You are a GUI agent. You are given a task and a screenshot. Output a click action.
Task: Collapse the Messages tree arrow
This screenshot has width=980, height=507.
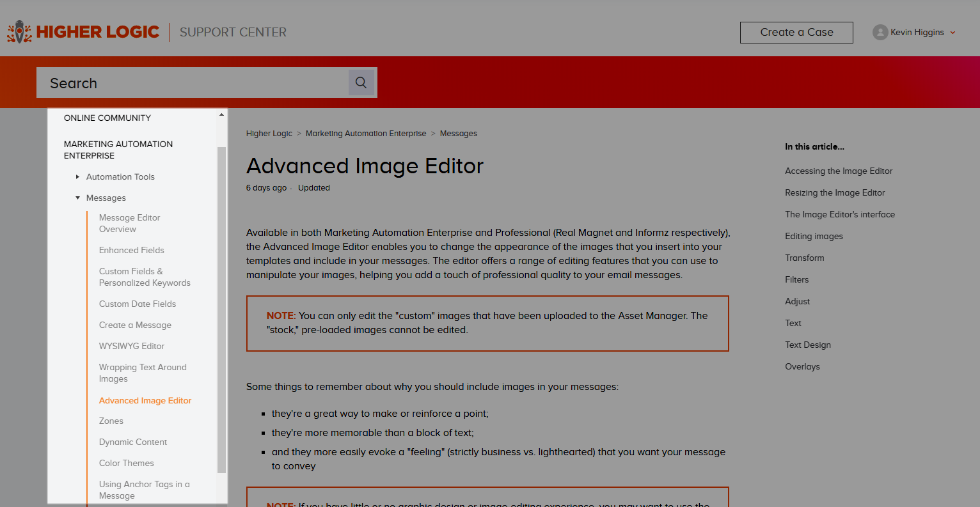click(78, 198)
